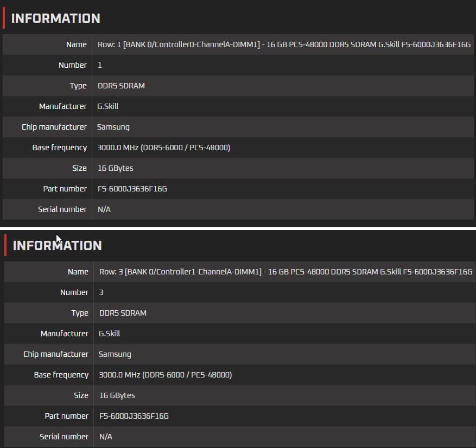Select 16 GBytes size in first panel
The image size is (476, 448).
click(116, 168)
